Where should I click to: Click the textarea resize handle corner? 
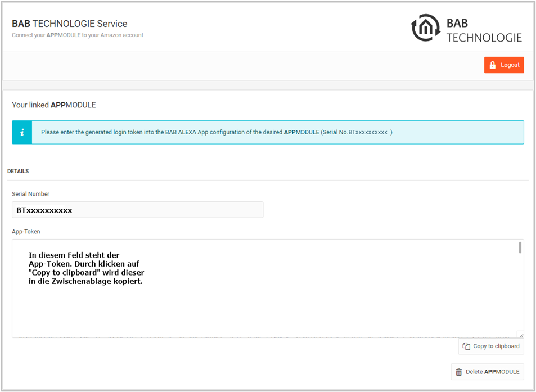coord(520,335)
